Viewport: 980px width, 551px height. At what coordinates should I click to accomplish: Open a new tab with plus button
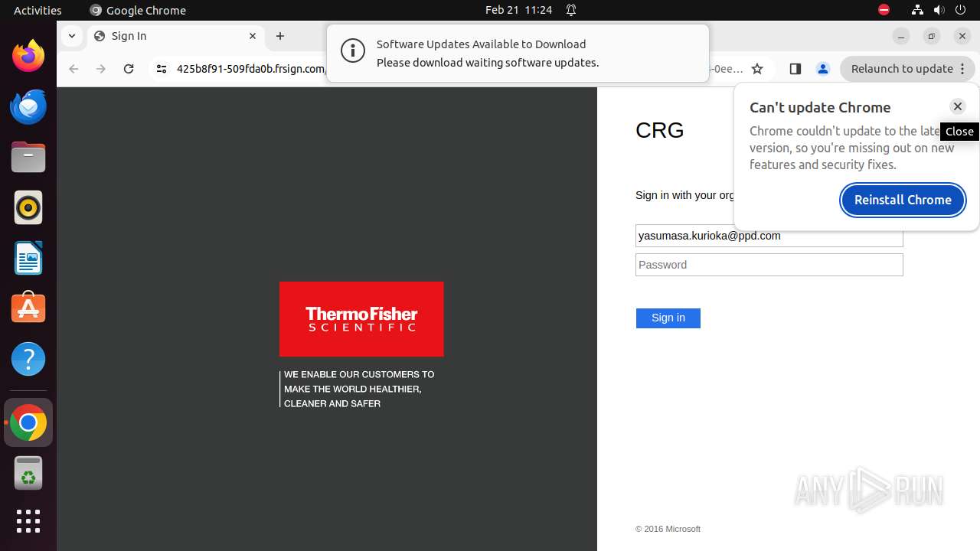coord(280,36)
